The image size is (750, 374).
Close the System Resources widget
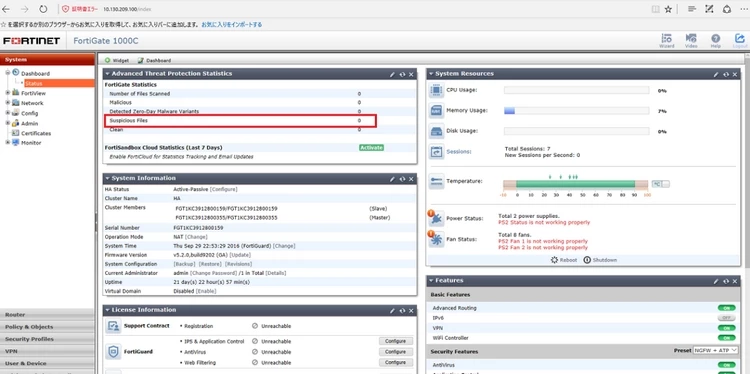(735, 74)
